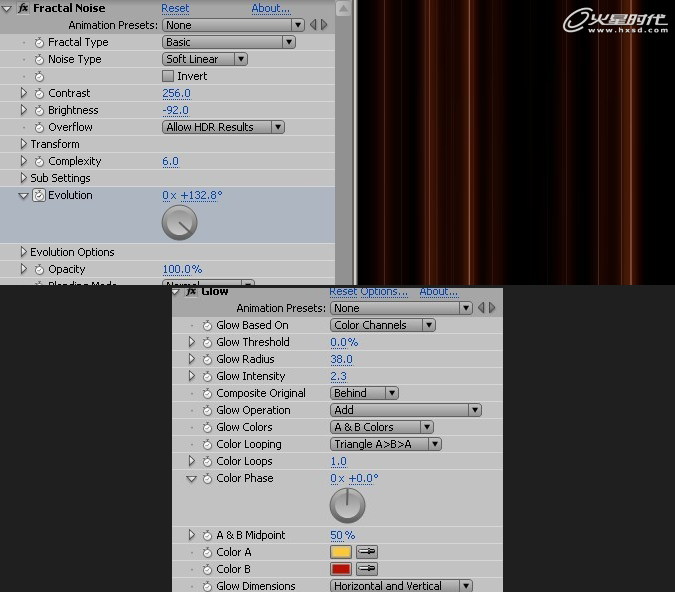Click Reset link for Fractal Noise

tap(175, 8)
